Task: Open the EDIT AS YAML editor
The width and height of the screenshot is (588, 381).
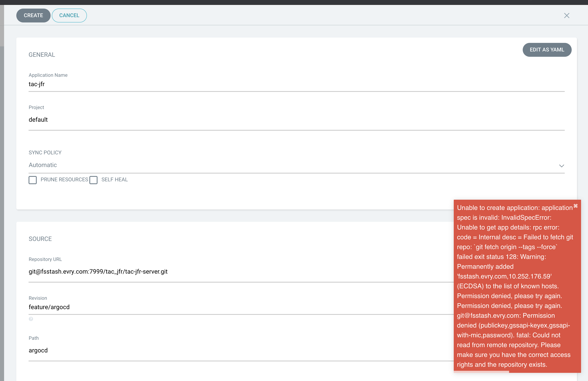Action: click(547, 50)
